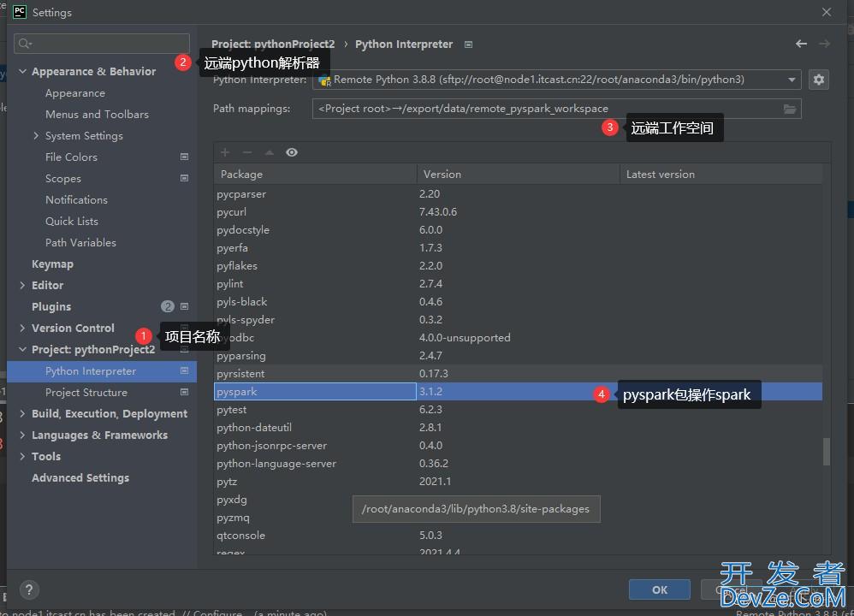Select the python-language-server package row
Screen dimensions: 854x616
[518, 464]
